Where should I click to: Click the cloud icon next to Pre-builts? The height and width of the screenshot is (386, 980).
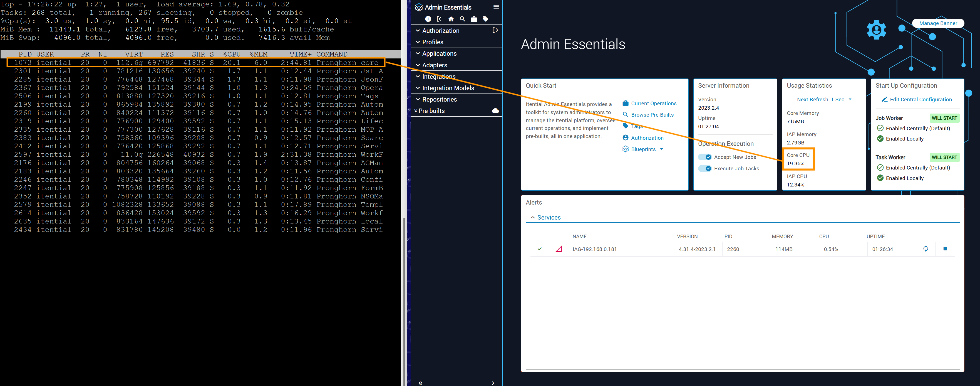(495, 111)
